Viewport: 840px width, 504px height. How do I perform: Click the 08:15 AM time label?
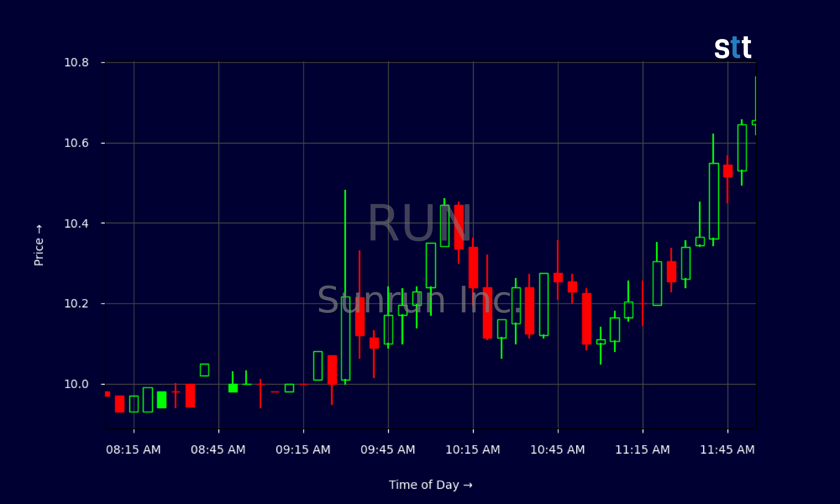coord(133,450)
